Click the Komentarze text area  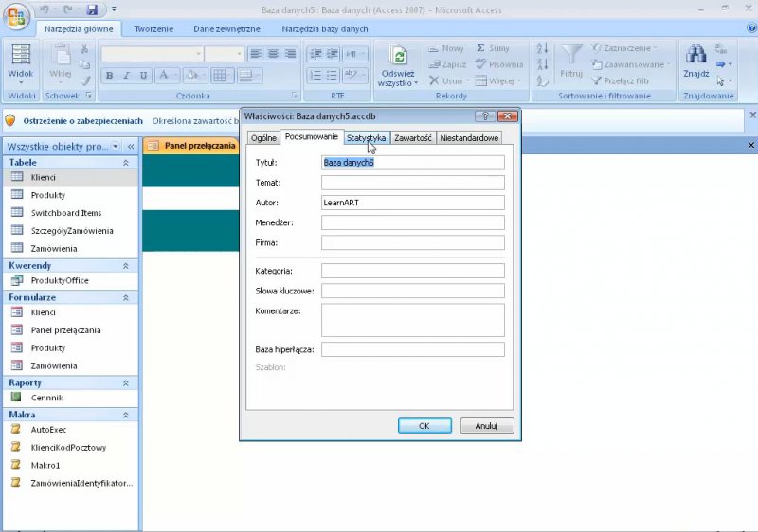(x=412, y=320)
